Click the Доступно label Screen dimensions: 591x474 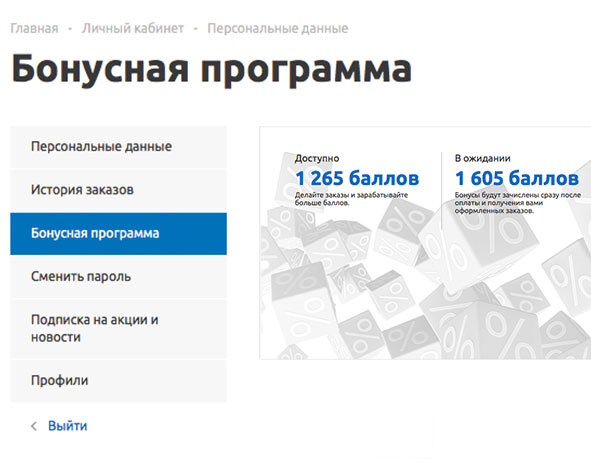pyautogui.click(x=317, y=158)
